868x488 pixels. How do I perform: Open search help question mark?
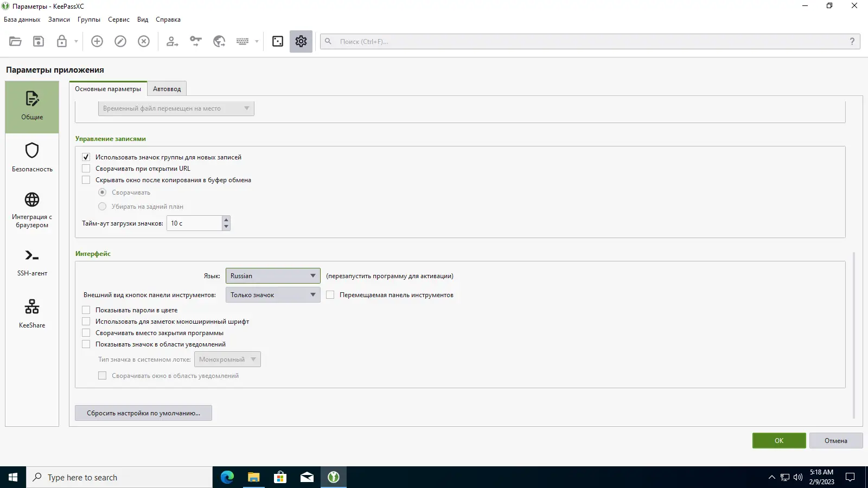(852, 41)
